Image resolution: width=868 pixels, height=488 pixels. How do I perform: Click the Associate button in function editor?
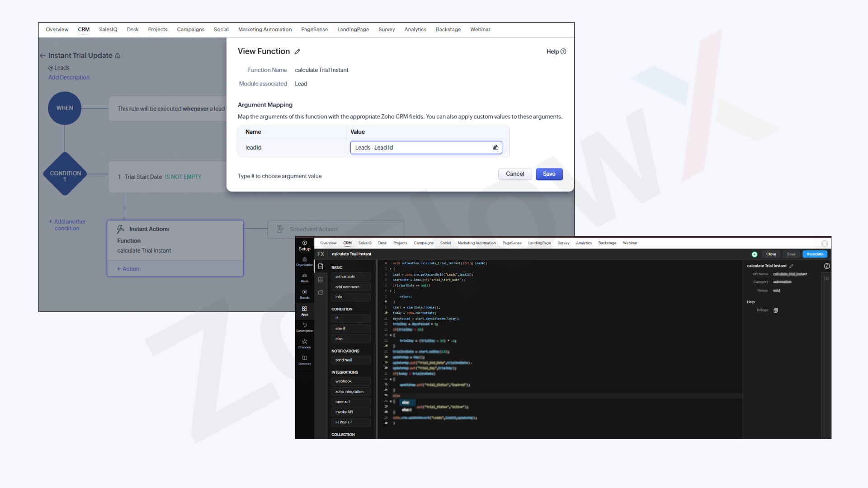pos(815,254)
